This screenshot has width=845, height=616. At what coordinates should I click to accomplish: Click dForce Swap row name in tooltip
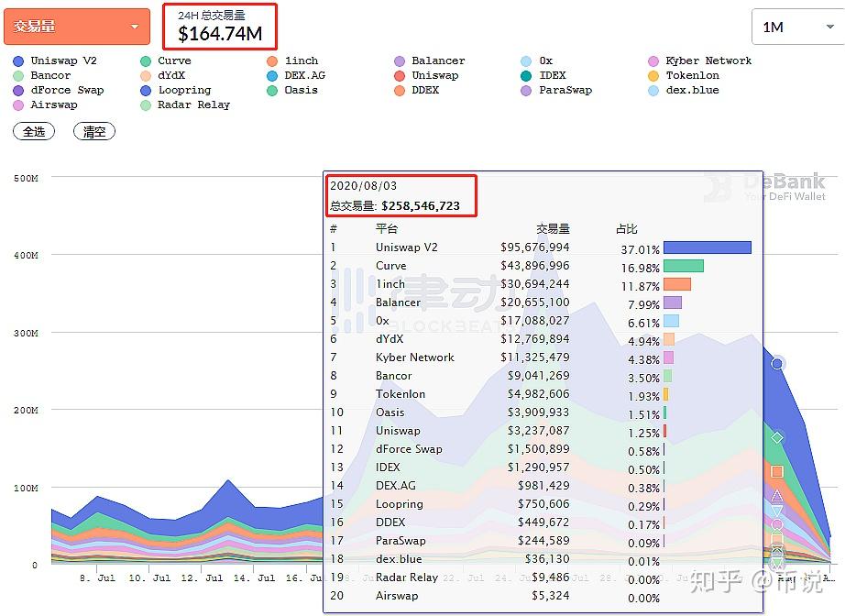[409, 449]
